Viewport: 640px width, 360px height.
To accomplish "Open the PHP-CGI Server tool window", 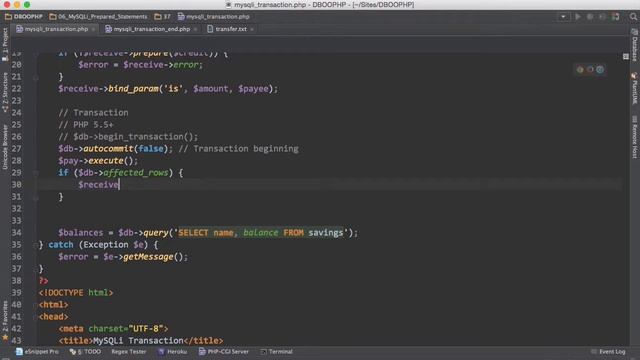I will pyautogui.click(x=223, y=351).
